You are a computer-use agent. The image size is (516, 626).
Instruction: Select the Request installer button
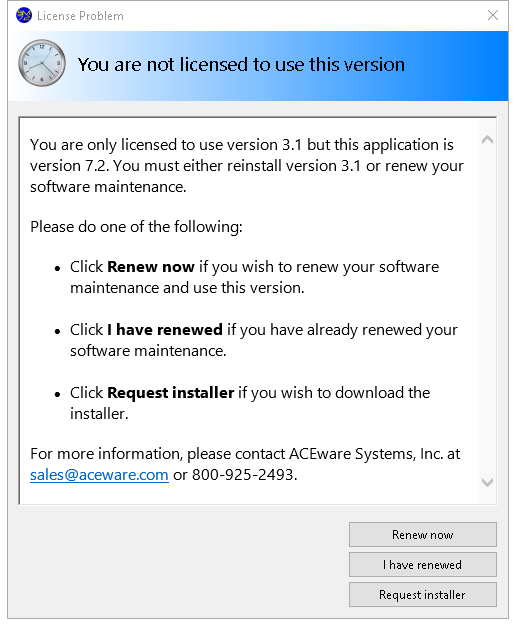(423, 594)
